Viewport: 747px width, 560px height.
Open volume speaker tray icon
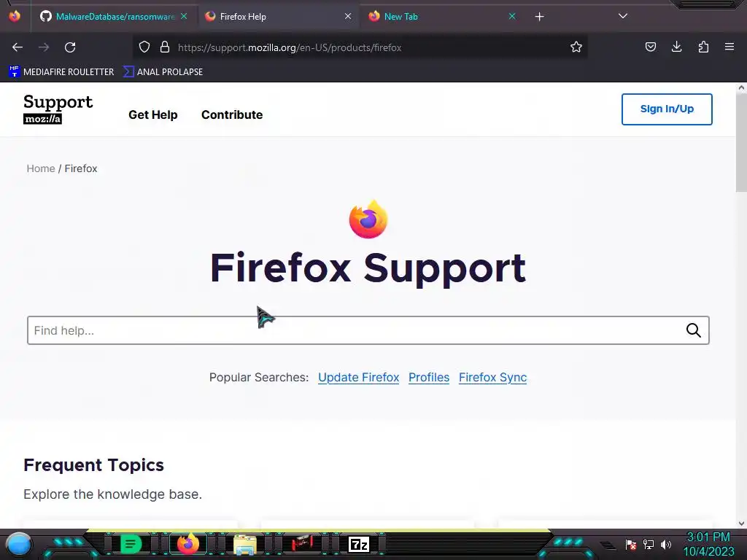coord(665,544)
